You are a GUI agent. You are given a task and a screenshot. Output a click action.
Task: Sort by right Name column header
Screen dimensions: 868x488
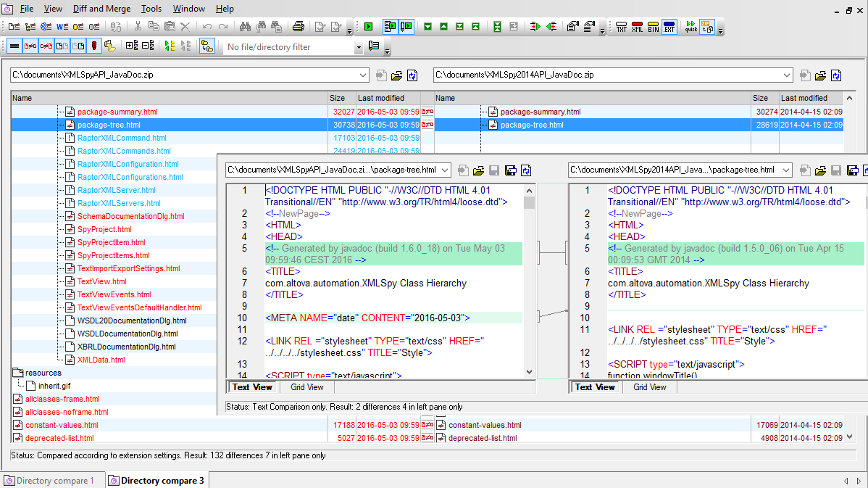pos(593,98)
